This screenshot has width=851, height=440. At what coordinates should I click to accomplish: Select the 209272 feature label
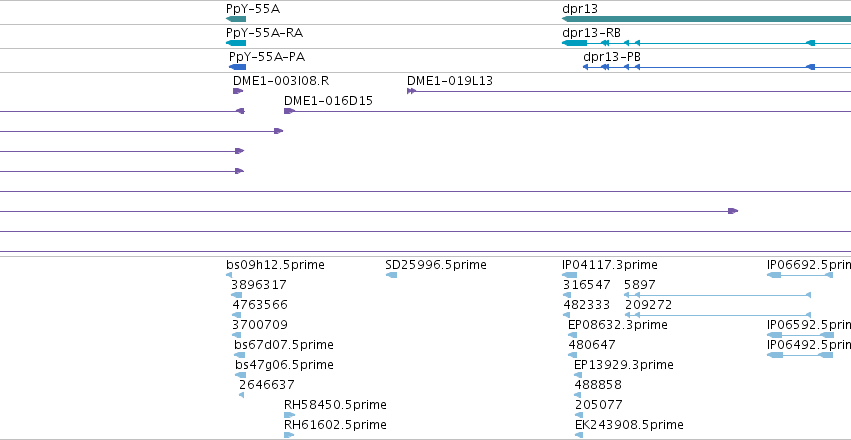pyautogui.click(x=648, y=305)
